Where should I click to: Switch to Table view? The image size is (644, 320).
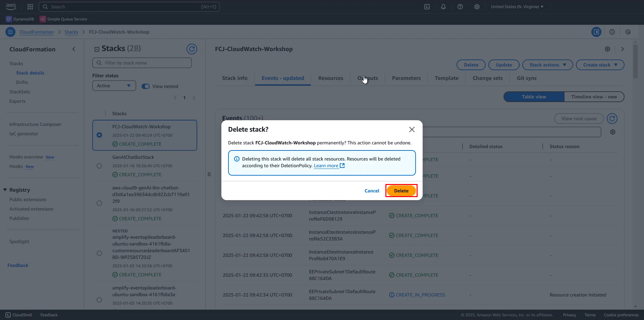(x=534, y=97)
